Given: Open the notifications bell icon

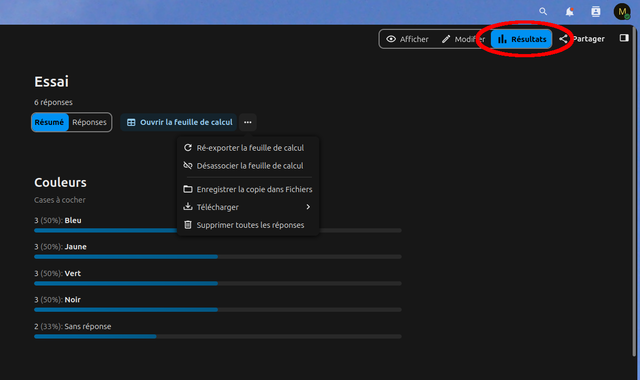Looking at the screenshot, I should [569, 11].
